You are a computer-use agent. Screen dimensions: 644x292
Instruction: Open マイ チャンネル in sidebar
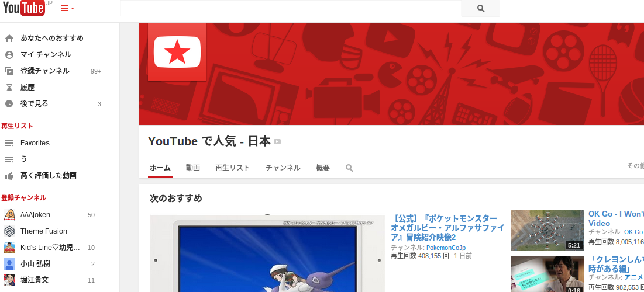[x=46, y=54]
